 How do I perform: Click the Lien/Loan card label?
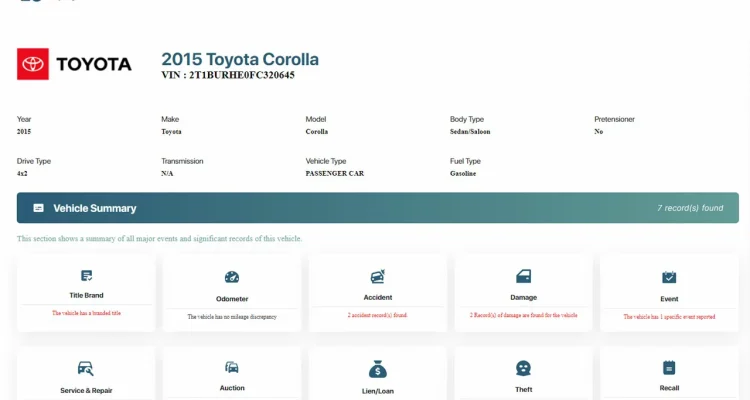tap(378, 391)
